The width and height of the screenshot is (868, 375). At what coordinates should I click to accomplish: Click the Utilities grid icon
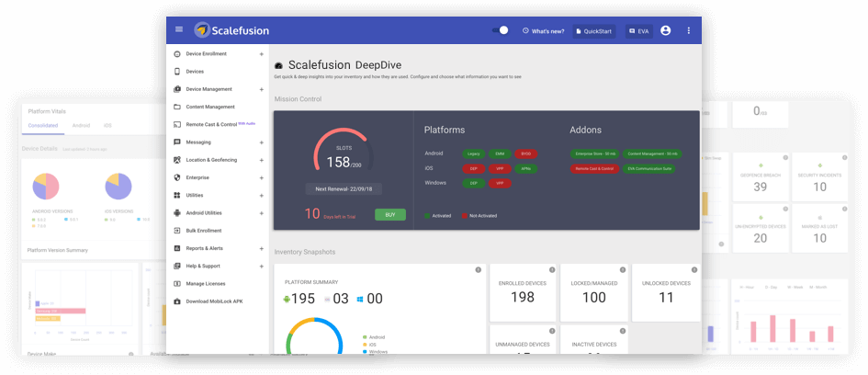tap(177, 196)
